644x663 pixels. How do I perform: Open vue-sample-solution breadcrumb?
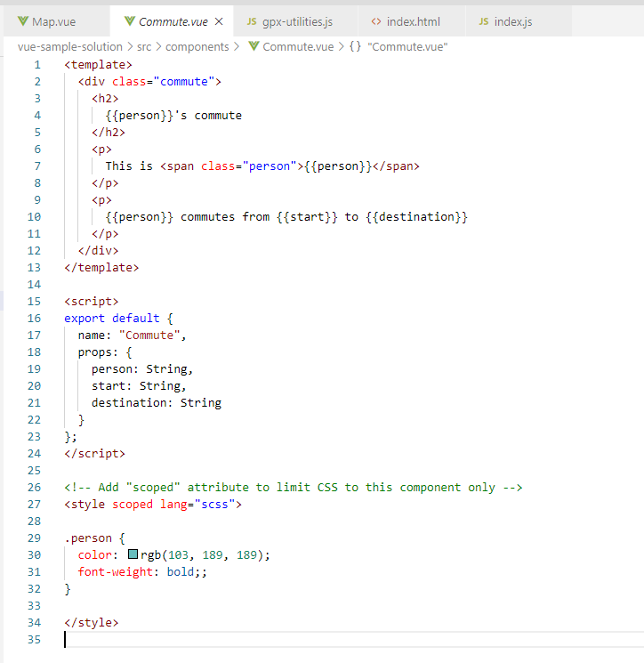coord(70,46)
